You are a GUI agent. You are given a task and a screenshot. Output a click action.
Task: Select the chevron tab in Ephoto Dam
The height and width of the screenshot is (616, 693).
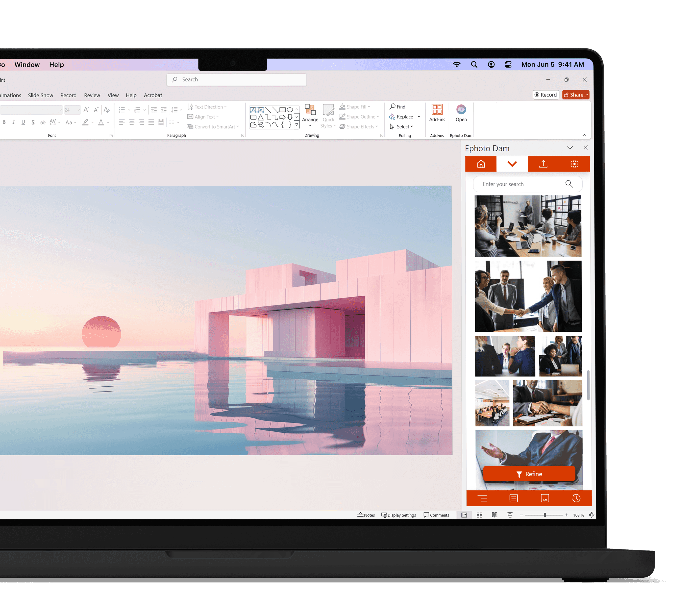512,164
